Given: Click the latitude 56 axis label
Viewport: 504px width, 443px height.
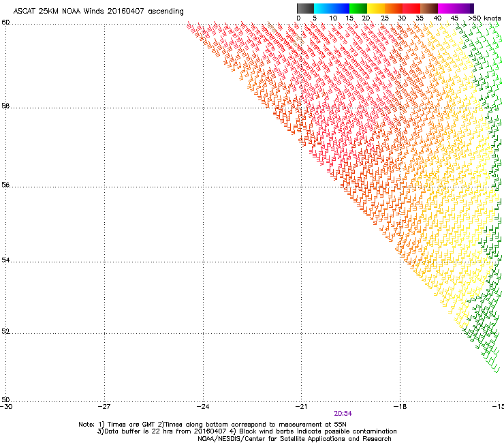Looking at the screenshot, I should pos(5,185).
